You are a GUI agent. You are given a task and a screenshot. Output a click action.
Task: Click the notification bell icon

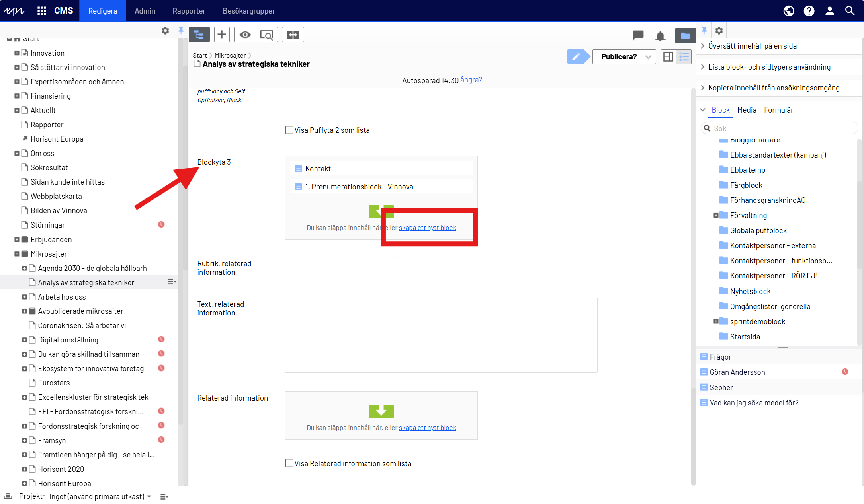[660, 36]
